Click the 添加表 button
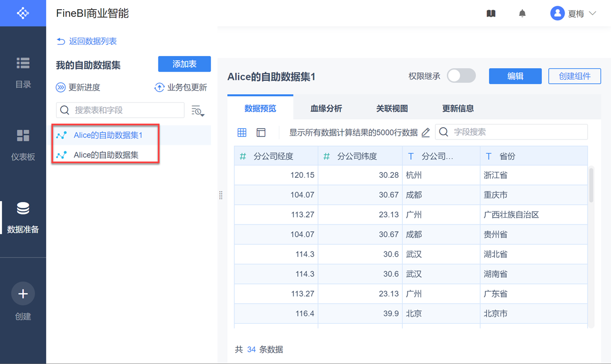 [x=184, y=64]
